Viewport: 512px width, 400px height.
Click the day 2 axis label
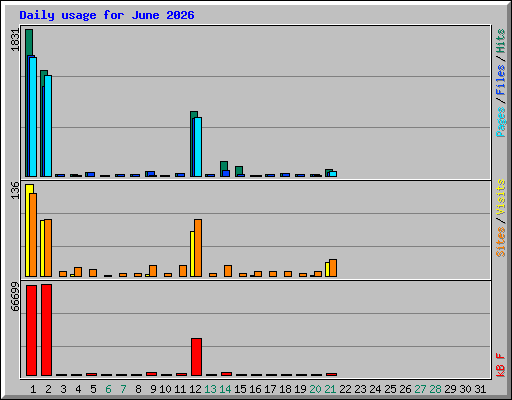tap(48, 389)
